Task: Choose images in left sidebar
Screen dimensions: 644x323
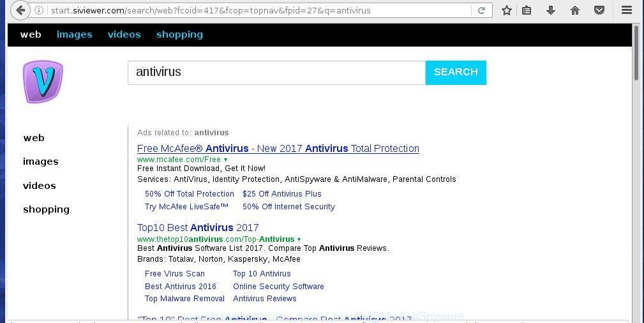Action: tap(41, 161)
